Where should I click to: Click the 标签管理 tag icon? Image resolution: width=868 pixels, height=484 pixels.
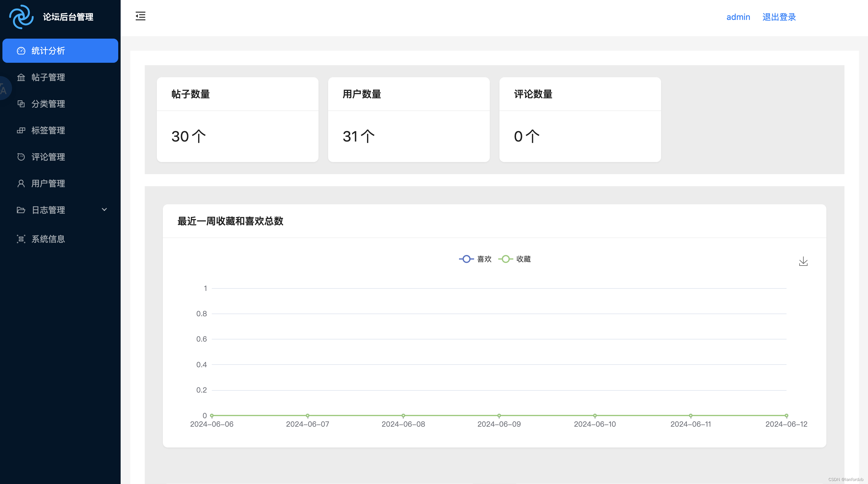(x=21, y=130)
